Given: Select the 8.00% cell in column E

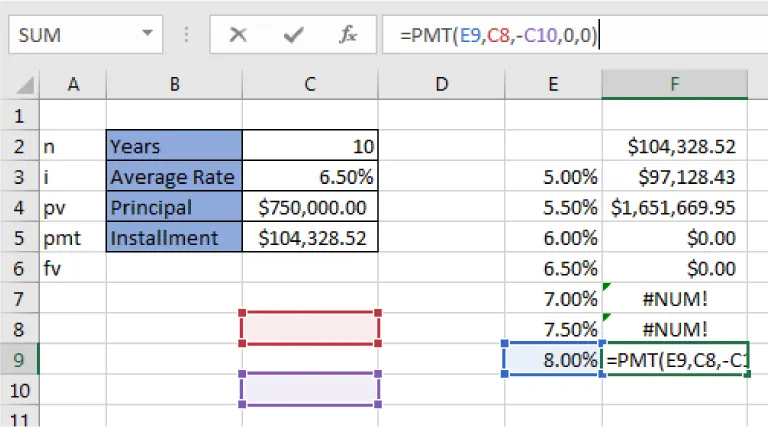Looking at the screenshot, I should point(553,358).
